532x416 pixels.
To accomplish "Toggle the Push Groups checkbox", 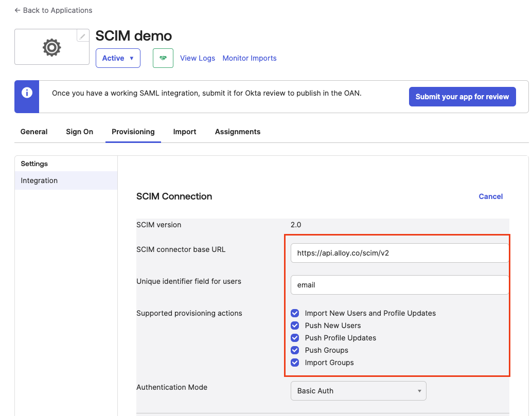I will tap(295, 350).
